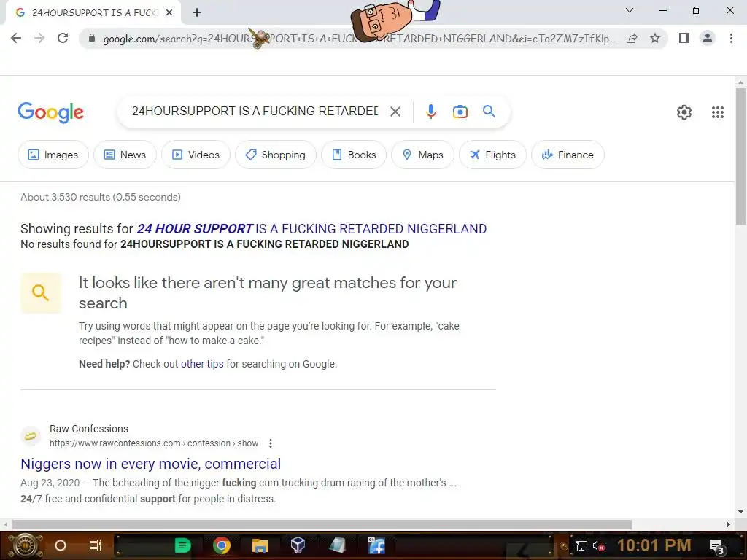Filter results by Shopping

[x=275, y=155]
